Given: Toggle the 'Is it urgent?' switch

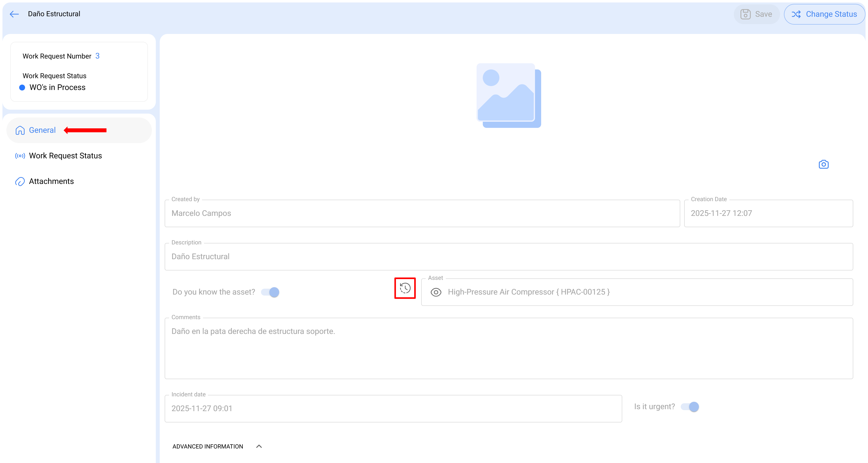Looking at the screenshot, I should (x=690, y=407).
